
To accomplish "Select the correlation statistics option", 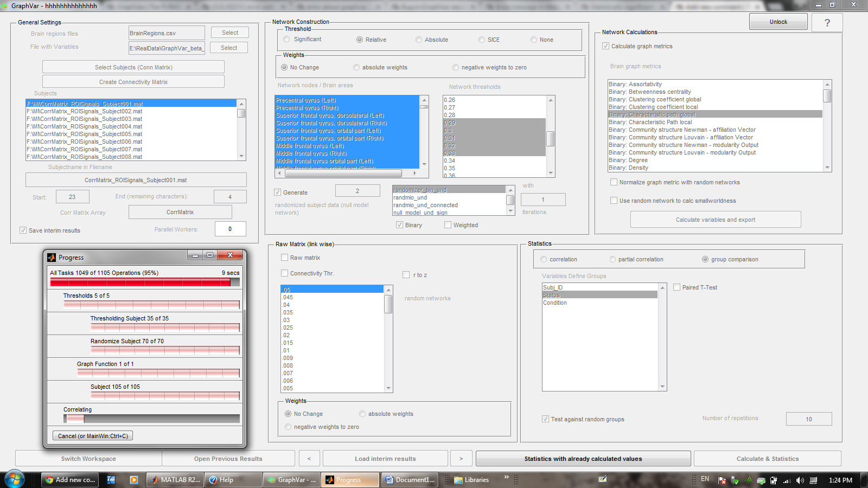I will coord(544,259).
